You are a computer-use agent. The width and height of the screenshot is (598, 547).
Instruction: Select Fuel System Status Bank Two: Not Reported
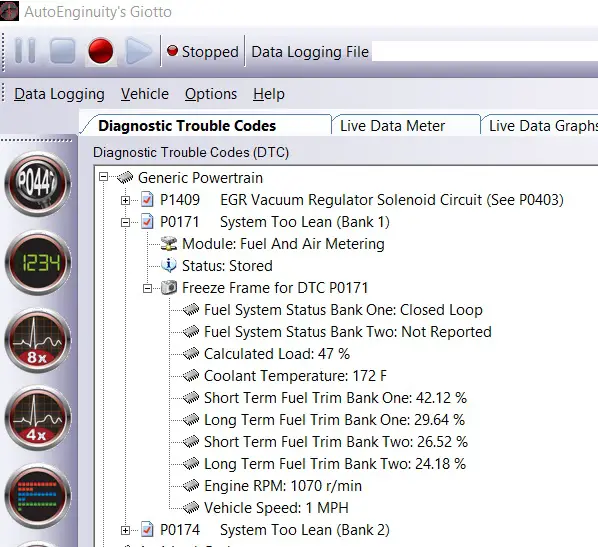coord(348,332)
